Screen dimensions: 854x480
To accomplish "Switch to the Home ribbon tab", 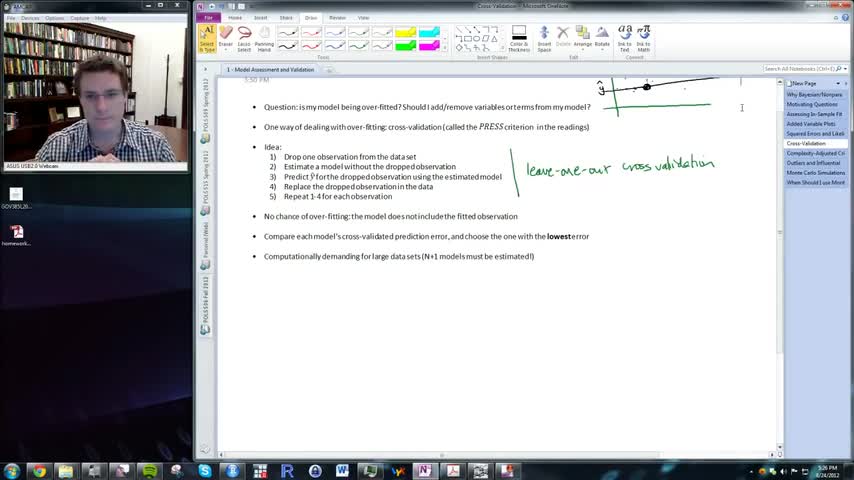I will pyautogui.click(x=235, y=18).
